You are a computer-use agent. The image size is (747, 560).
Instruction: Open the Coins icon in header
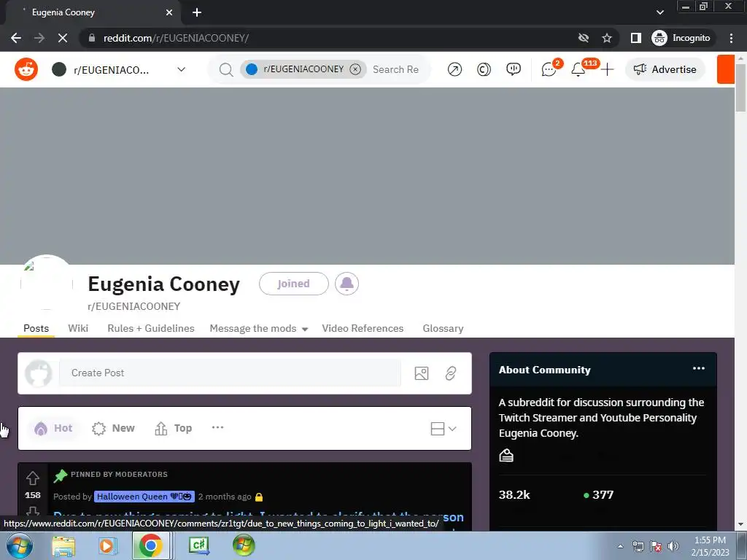[484, 69]
